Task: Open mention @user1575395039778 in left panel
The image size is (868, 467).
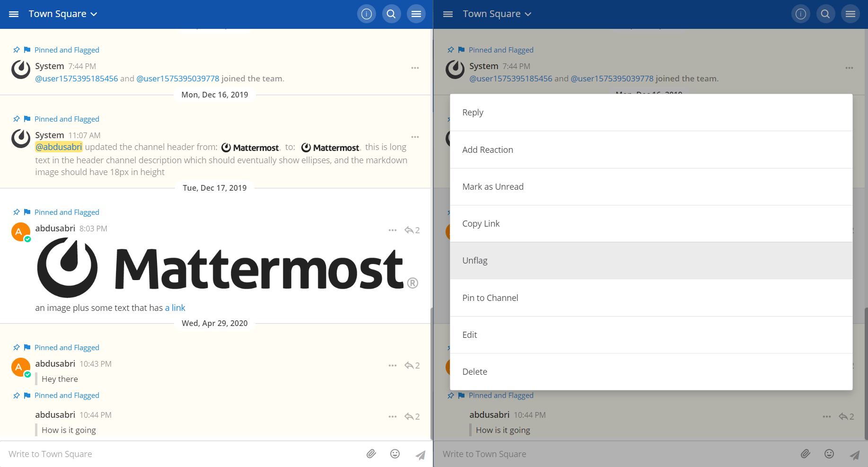Action: click(178, 79)
